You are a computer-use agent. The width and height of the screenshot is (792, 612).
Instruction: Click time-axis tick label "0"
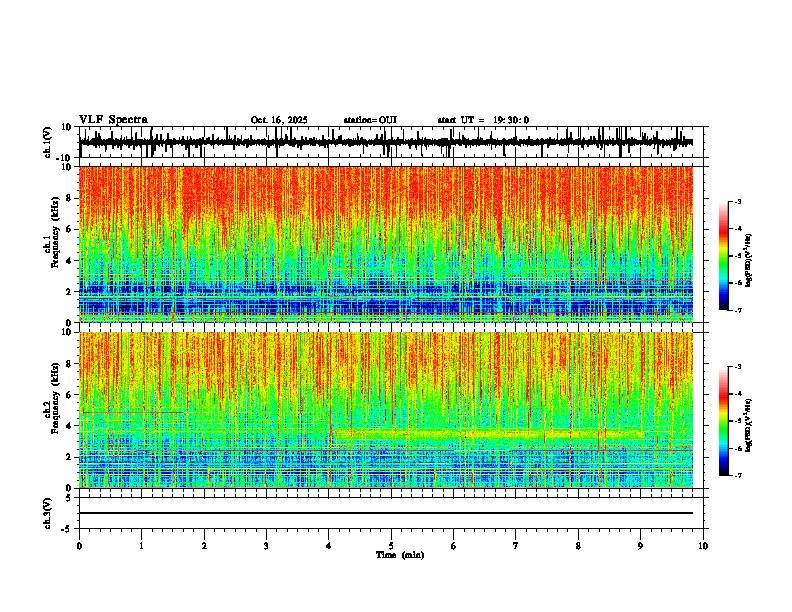[79, 546]
